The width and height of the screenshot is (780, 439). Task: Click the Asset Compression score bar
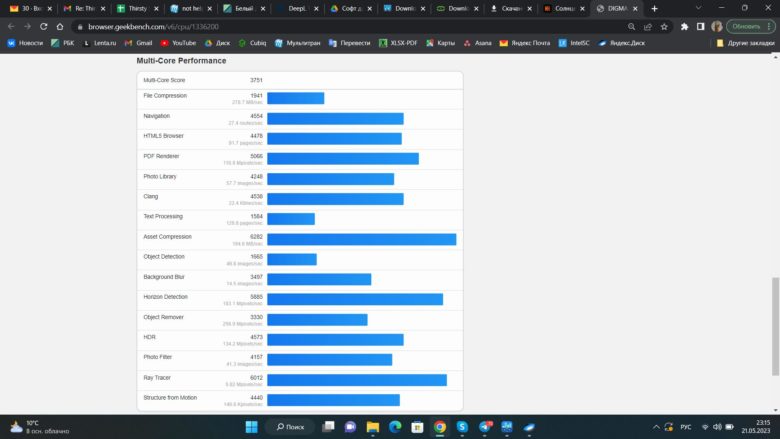(x=362, y=240)
